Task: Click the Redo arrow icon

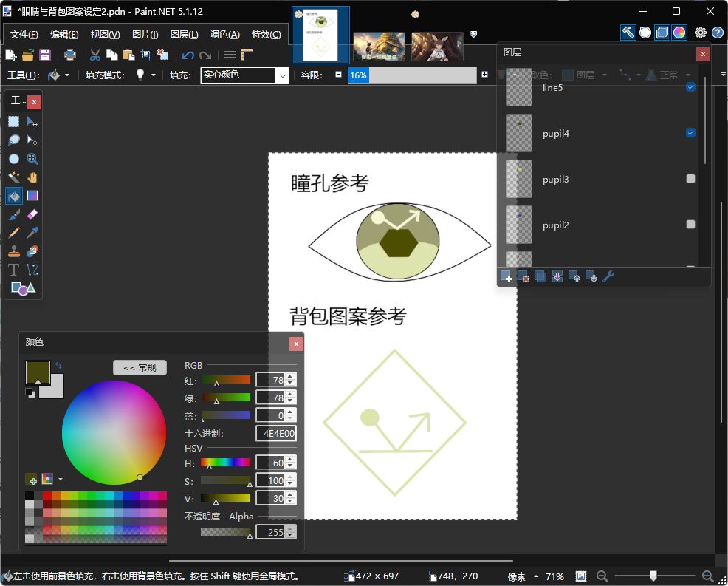Action: click(205, 55)
